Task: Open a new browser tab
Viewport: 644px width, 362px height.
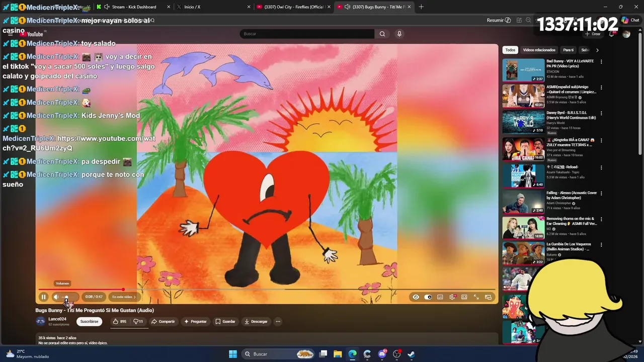Action: pos(421,7)
